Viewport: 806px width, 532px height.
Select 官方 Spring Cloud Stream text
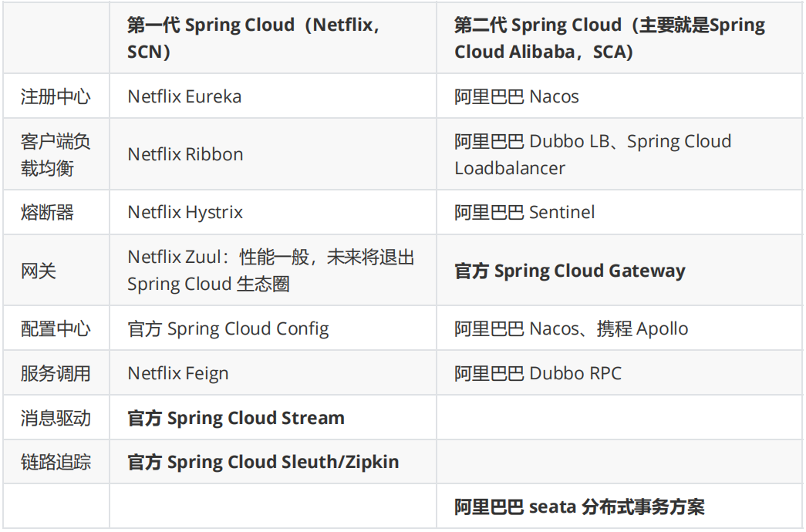pos(236,418)
